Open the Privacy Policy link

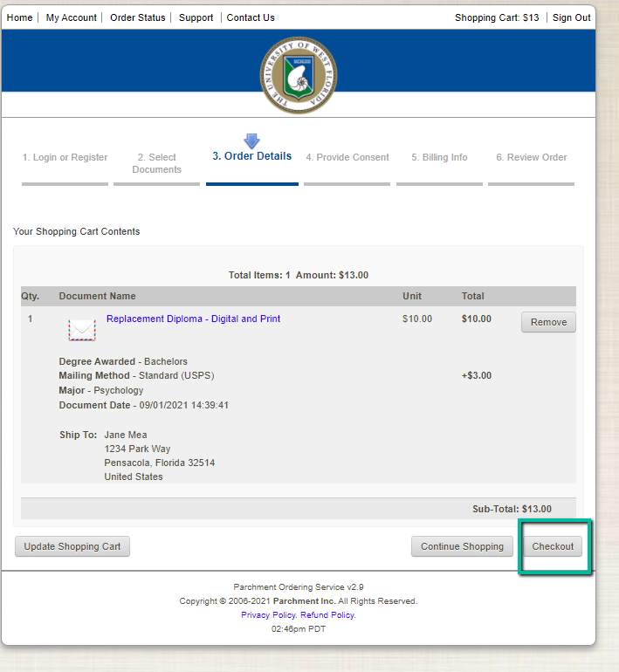269,615
